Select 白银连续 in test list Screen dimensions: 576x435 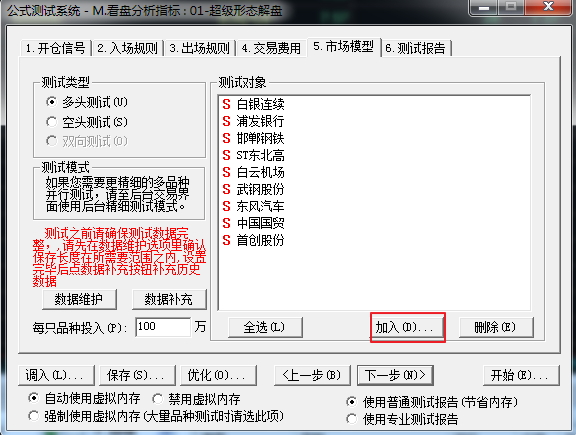260,104
